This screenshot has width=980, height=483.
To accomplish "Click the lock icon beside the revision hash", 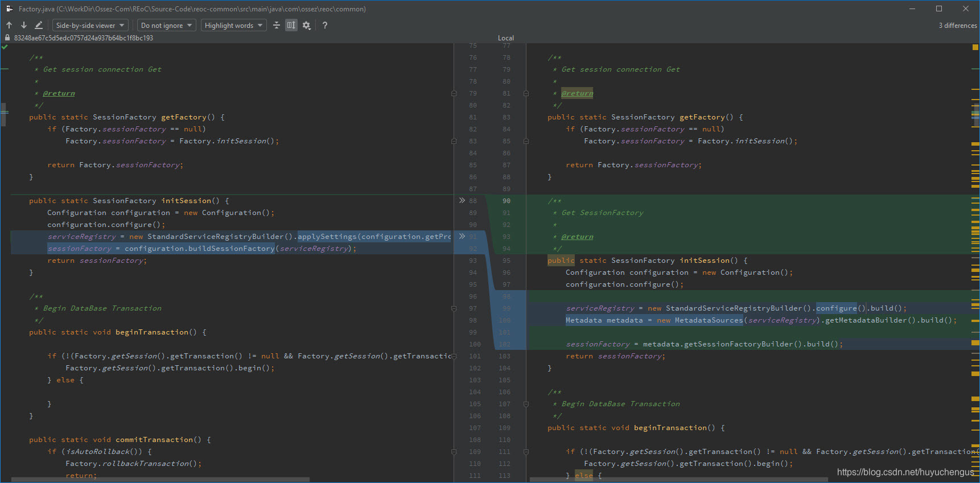I will coord(7,38).
